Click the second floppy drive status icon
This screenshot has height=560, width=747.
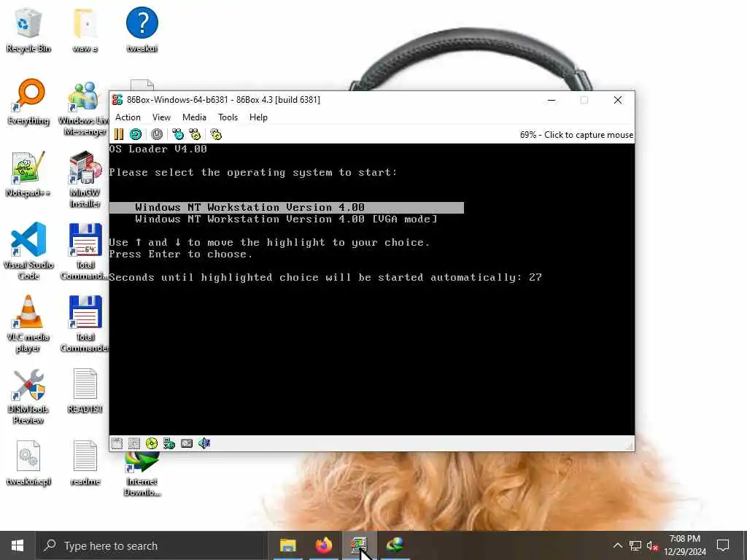point(134,443)
